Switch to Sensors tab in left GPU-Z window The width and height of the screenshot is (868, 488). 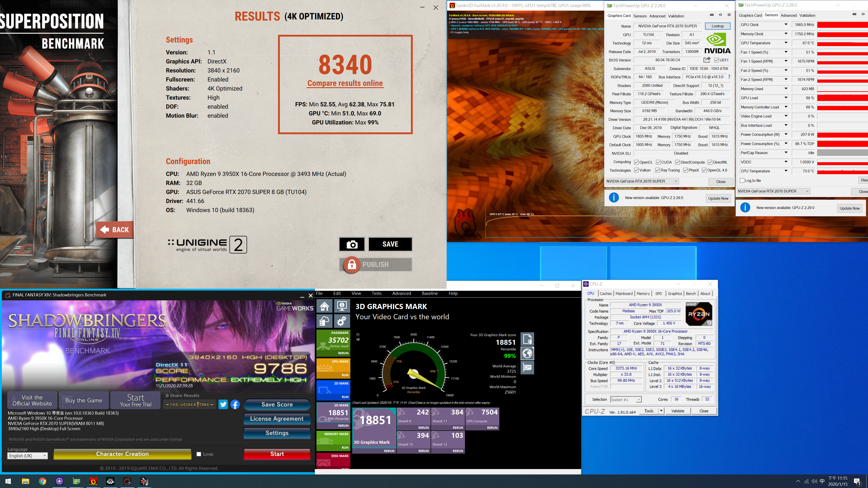(x=639, y=16)
